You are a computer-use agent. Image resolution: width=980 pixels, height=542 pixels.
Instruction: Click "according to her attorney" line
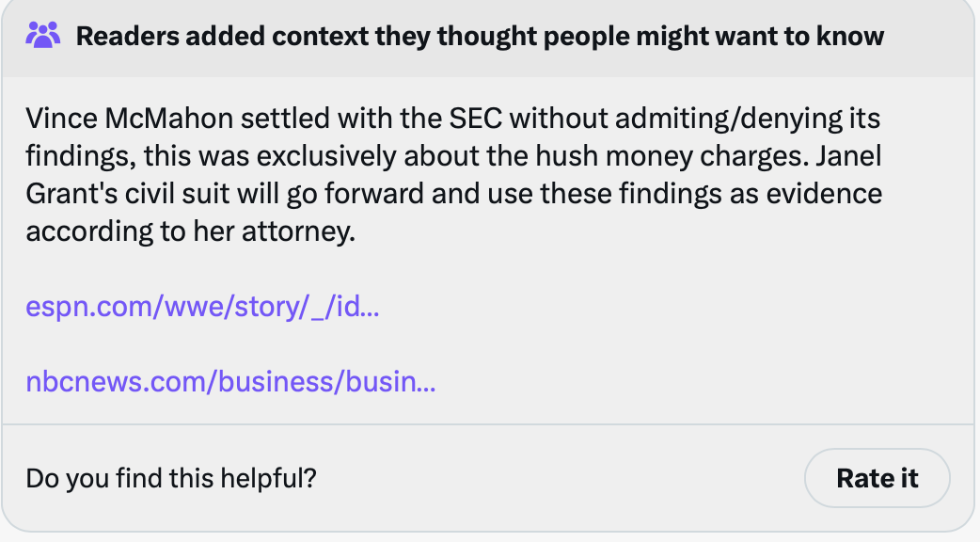(191, 231)
